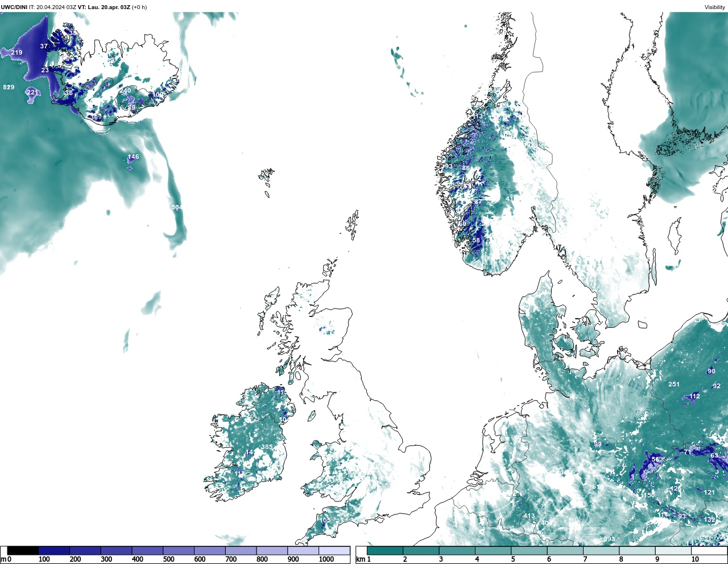The width and height of the screenshot is (728, 564).
Task: Click the "93" value on Norway's west coast
Action: point(449,166)
